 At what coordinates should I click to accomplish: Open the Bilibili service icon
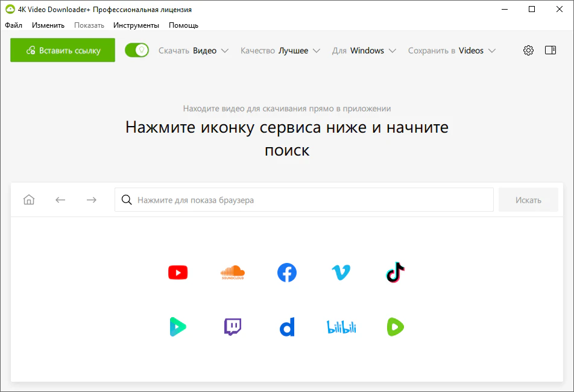[341, 327]
